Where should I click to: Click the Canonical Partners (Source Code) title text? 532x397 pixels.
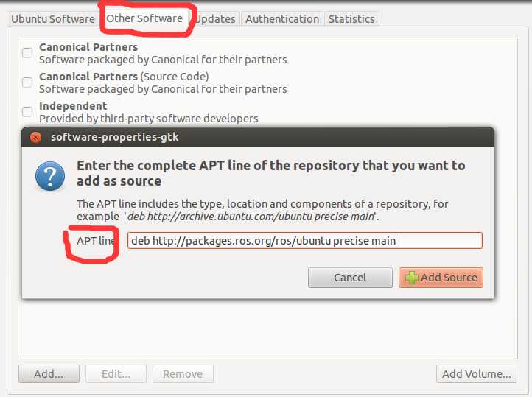tap(124, 77)
